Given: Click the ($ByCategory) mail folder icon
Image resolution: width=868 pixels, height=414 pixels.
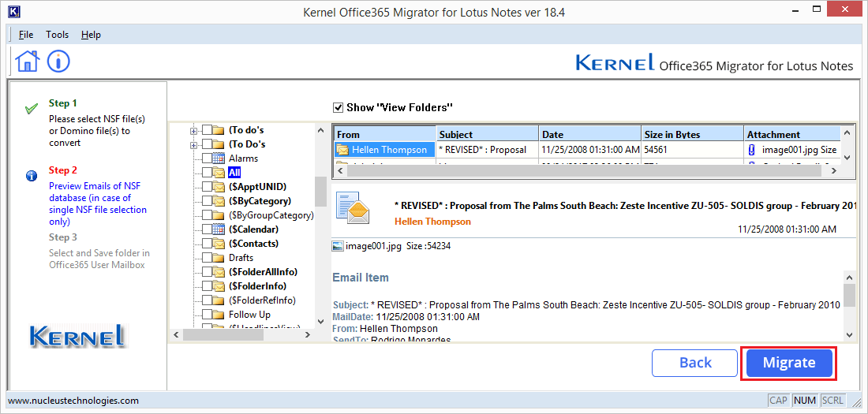Looking at the screenshot, I should tap(219, 201).
